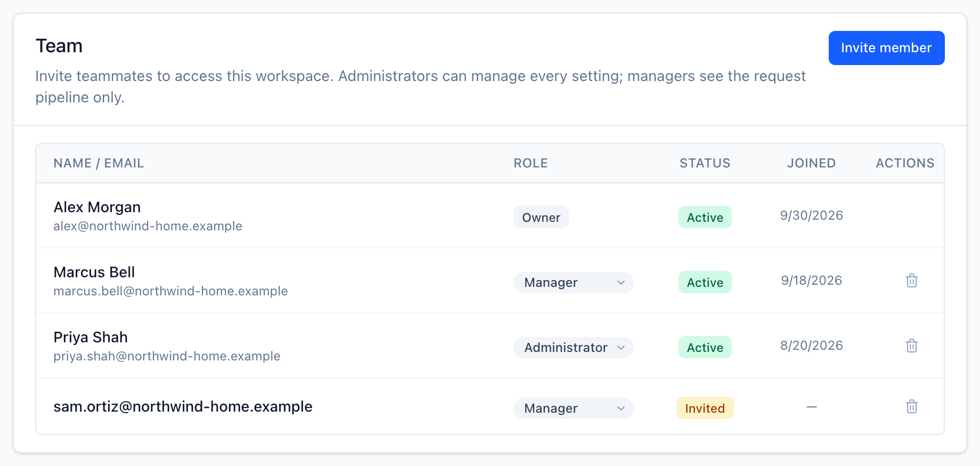Click the JOINED column header
This screenshot has height=466, width=980.
(811, 163)
